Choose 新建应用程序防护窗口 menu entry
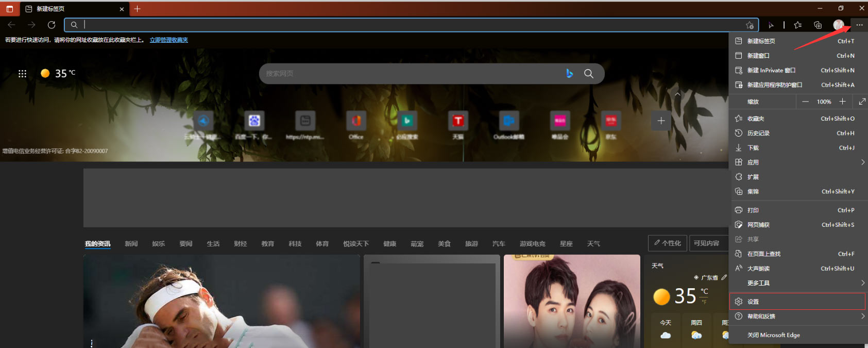 (797, 85)
